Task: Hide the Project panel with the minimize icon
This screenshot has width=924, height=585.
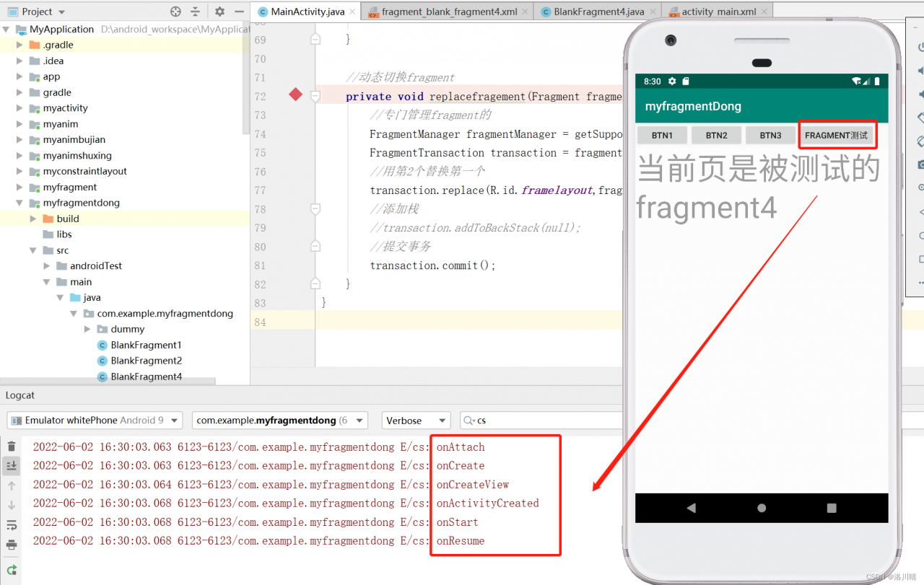Action: click(239, 12)
